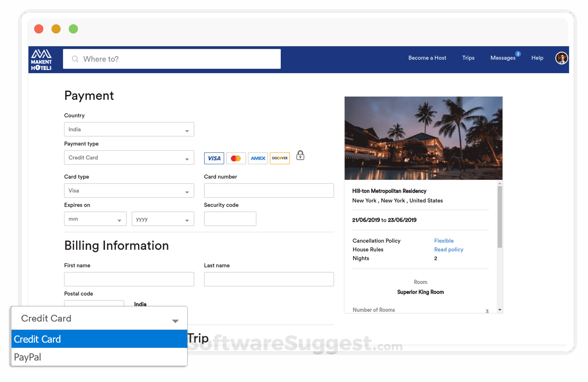Click the secure payment lock icon
The height and width of the screenshot is (382, 588).
click(300, 155)
